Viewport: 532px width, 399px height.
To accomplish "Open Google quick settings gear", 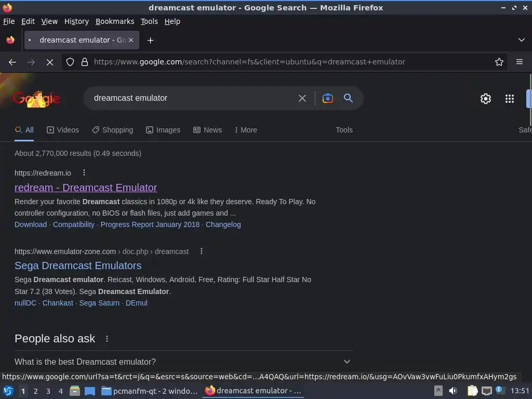I will 486,99.
